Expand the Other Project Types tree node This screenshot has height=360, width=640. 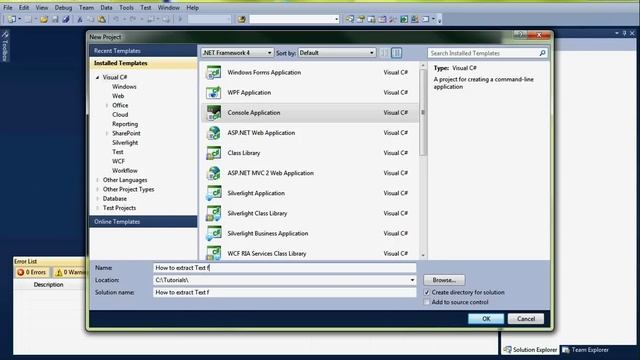tap(98, 189)
